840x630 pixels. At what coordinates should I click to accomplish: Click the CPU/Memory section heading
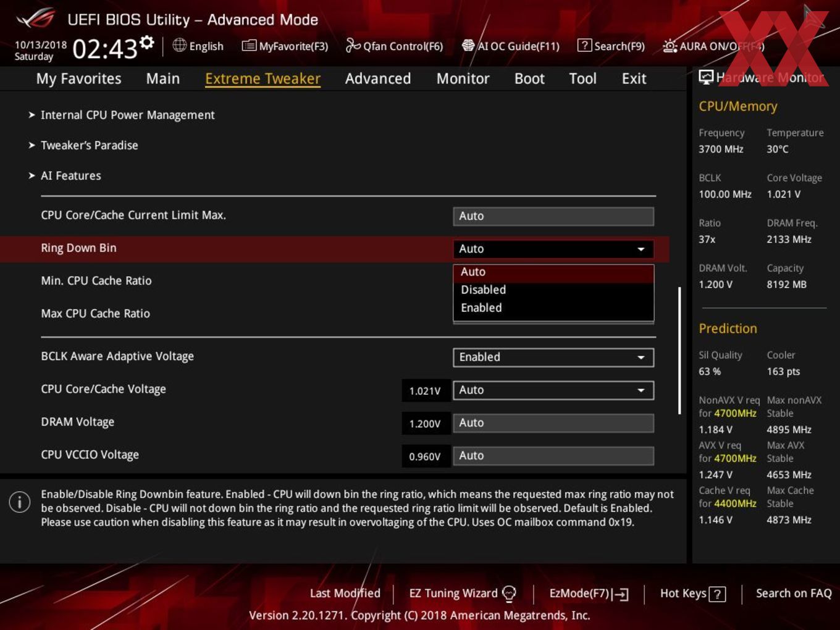tap(737, 106)
